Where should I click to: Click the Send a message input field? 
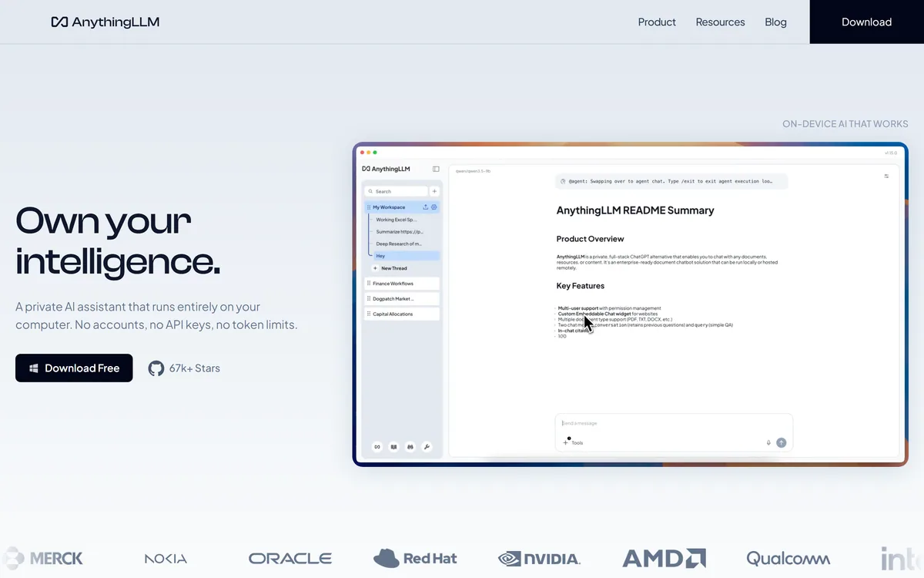pyautogui.click(x=674, y=423)
